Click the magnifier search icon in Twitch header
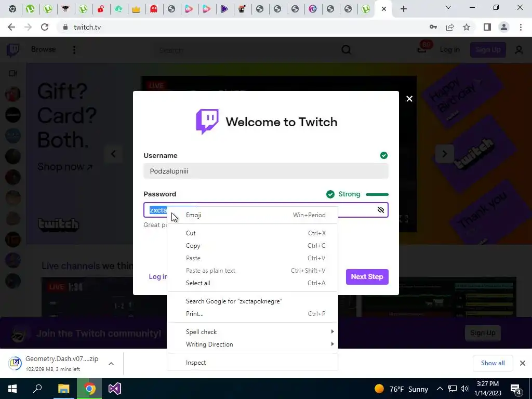 tap(346, 50)
